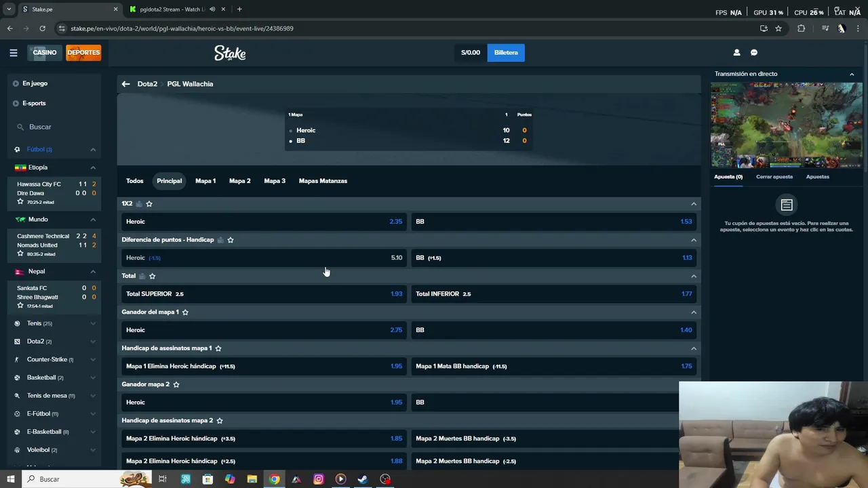Open a new browser tab
The image size is (868, 488).
pyautogui.click(x=239, y=9)
